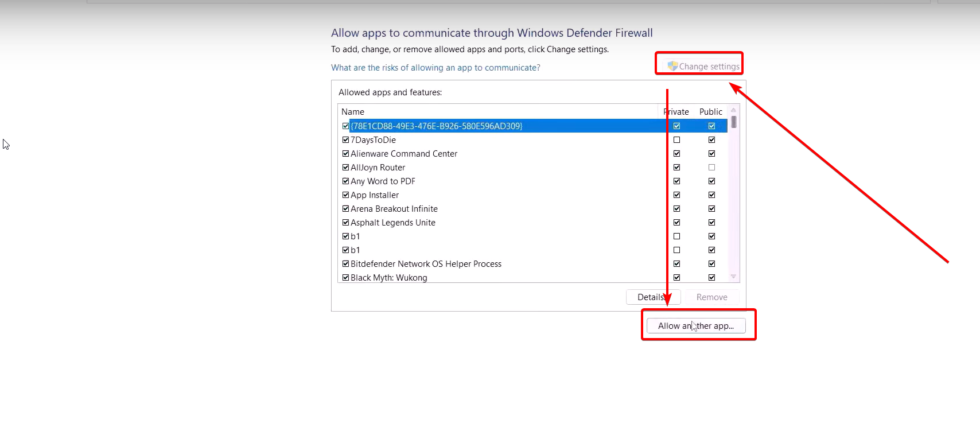Screen dimensions: 980x431
Task: Enable Private network for 7DaysToDie
Action: [676, 140]
